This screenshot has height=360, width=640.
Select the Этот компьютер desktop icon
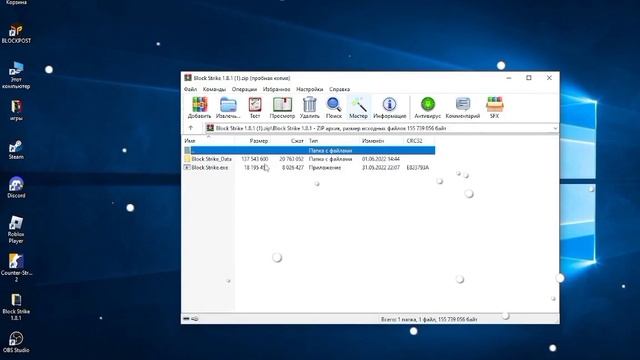coord(16,75)
